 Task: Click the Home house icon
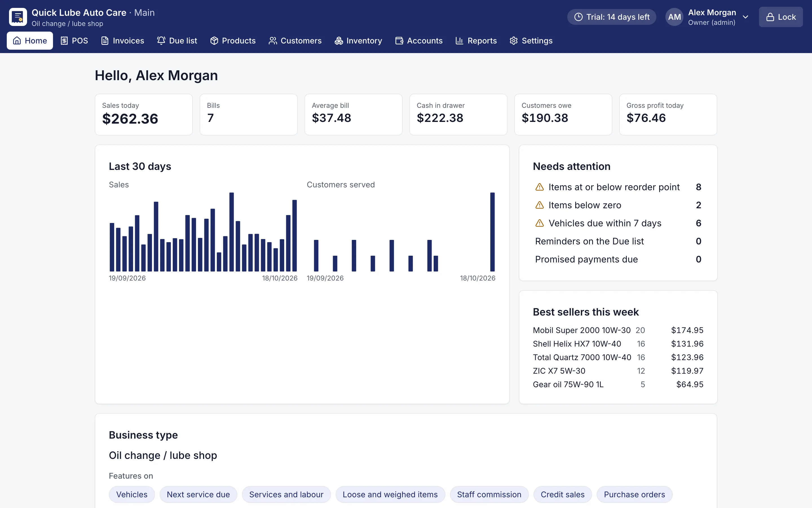click(x=17, y=41)
